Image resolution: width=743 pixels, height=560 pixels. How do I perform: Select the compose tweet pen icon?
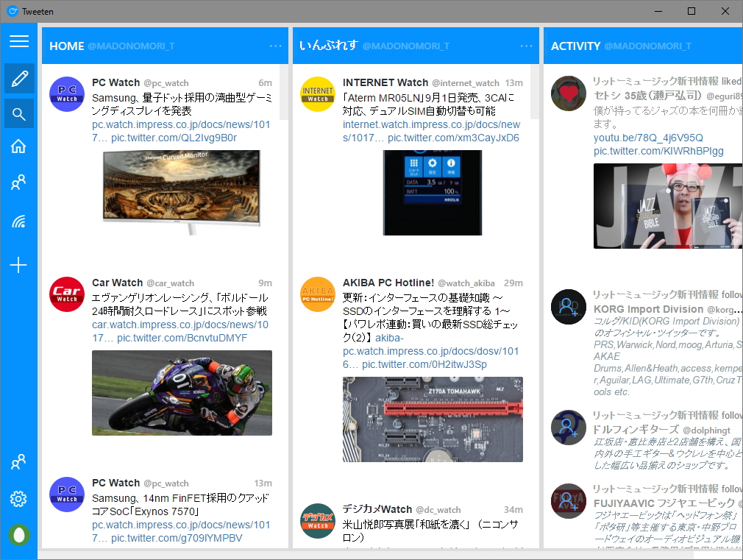click(18, 78)
